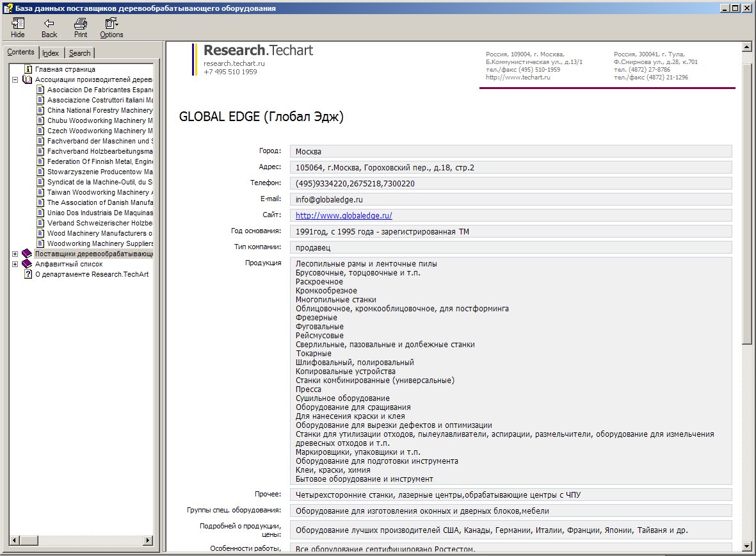
Task: Open Asociacion De Fabricantes Espanoles topic
Action: pyautogui.click(x=100, y=90)
